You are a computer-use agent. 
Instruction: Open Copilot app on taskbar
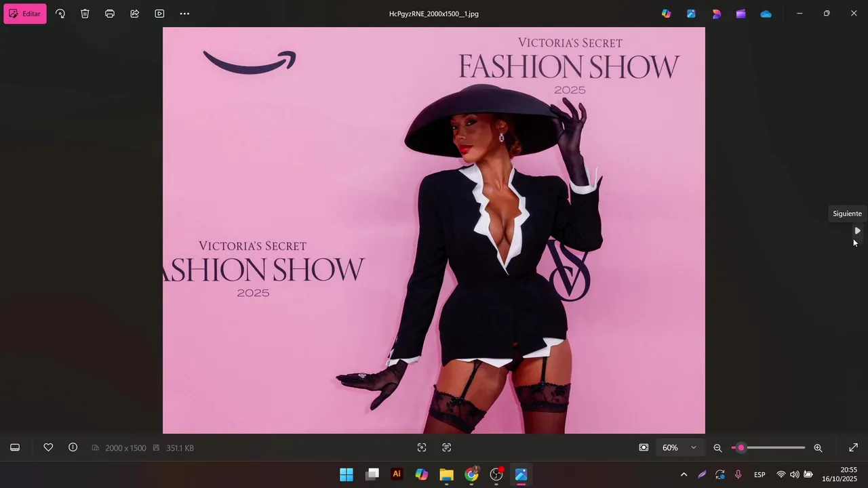(x=422, y=474)
